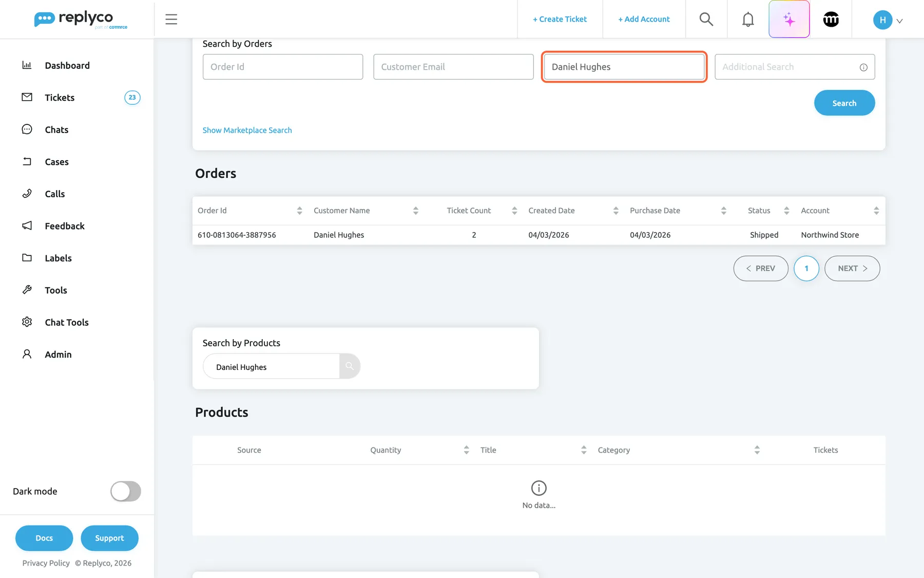924x578 pixels.
Task: Click the Order Id input field
Action: click(283, 67)
